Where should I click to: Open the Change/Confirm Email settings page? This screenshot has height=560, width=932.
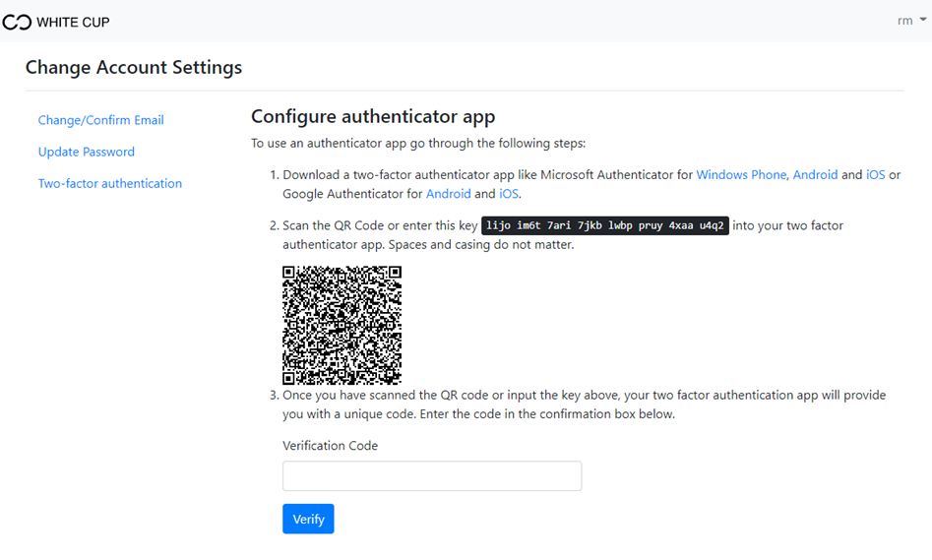tap(101, 120)
